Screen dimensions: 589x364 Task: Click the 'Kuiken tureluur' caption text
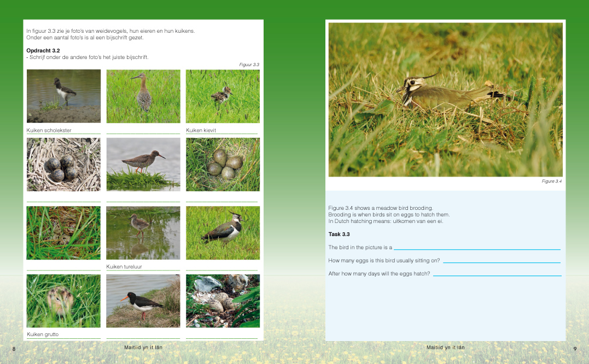124,266
